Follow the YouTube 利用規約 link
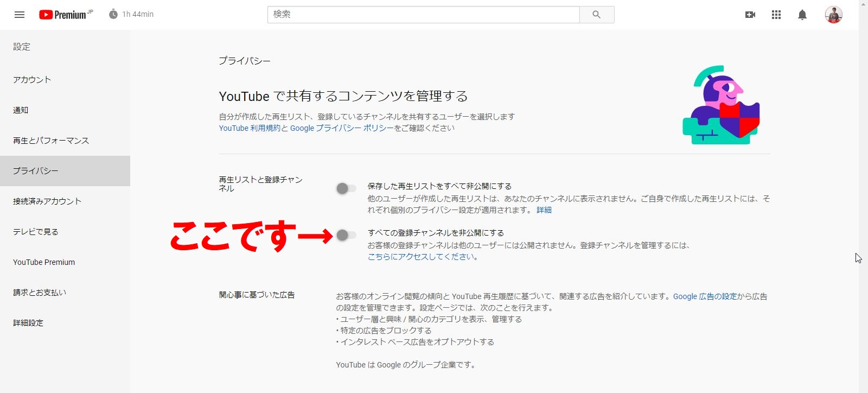868x393 pixels. click(250, 128)
